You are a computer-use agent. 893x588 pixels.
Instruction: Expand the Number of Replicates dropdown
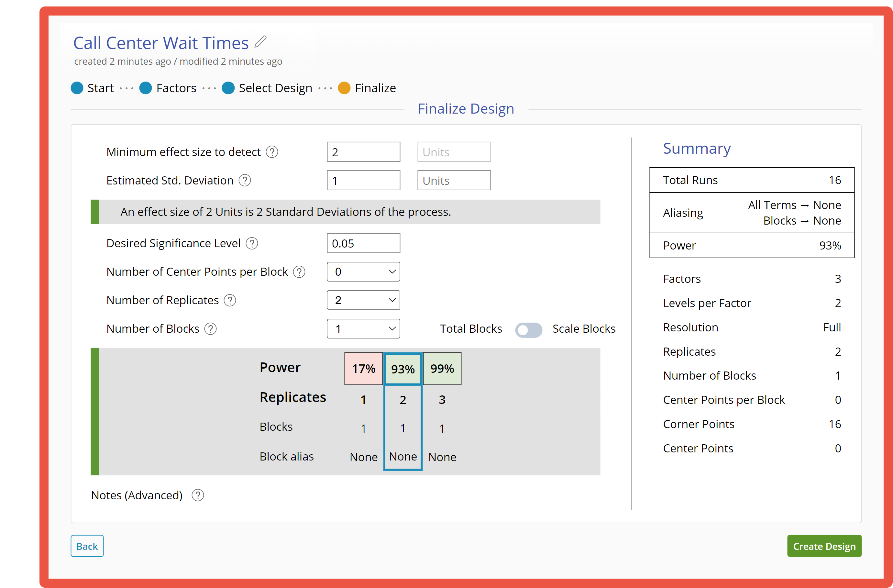pos(363,300)
